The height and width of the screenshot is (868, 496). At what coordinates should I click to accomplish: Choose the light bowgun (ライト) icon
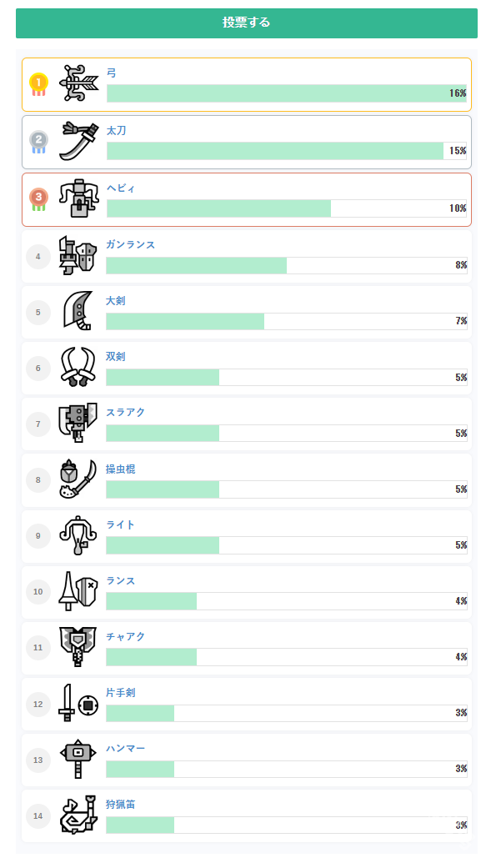coord(78,536)
